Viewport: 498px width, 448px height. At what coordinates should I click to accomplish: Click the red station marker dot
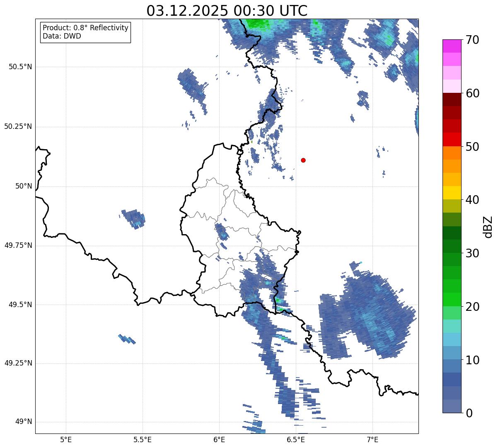[303, 160]
